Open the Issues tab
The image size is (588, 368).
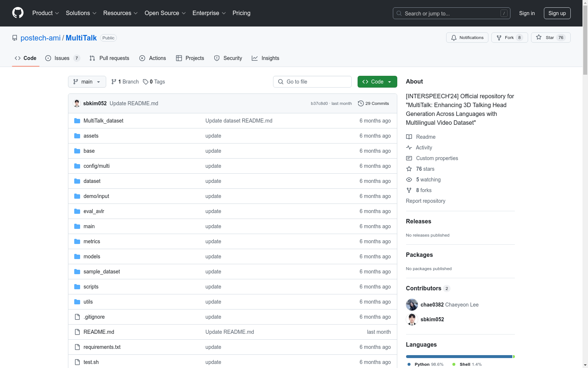[62, 58]
